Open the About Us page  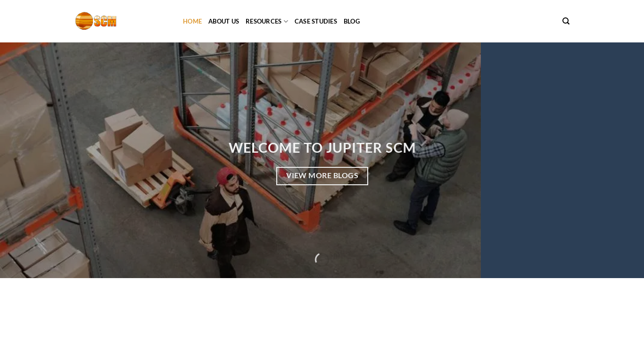coord(223,21)
